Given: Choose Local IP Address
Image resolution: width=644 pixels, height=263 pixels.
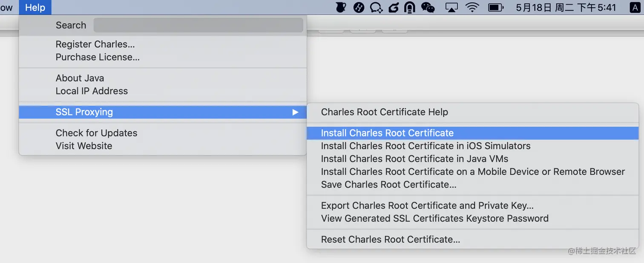Looking at the screenshot, I should pos(163,91).
